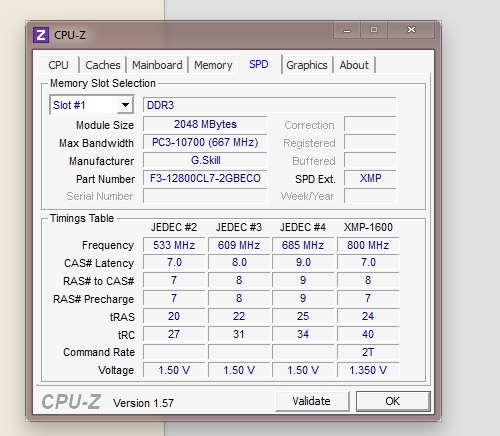Image resolution: width=500 pixels, height=436 pixels.
Task: Click the tRAS value 20
Action: (174, 316)
